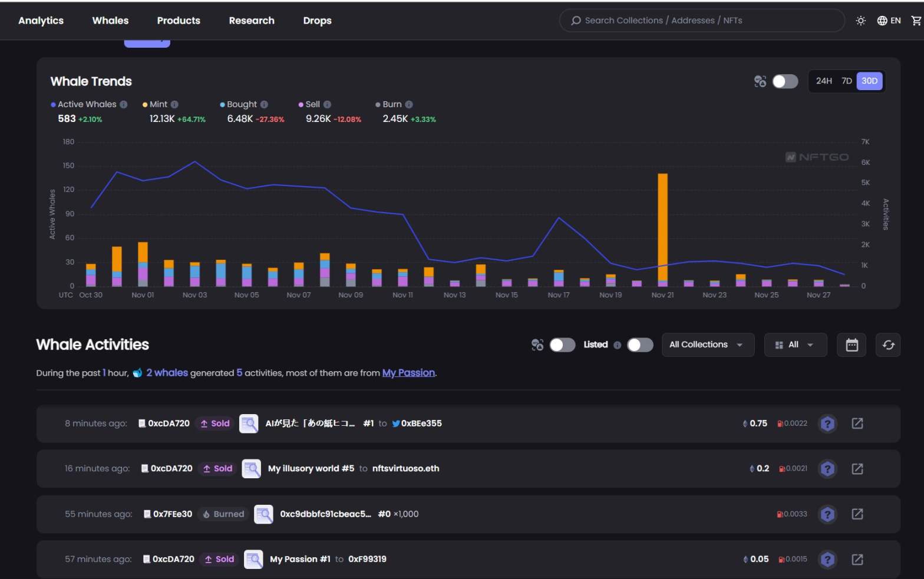
Task: Open the All activity types dropdown
Action: [795, 345]
